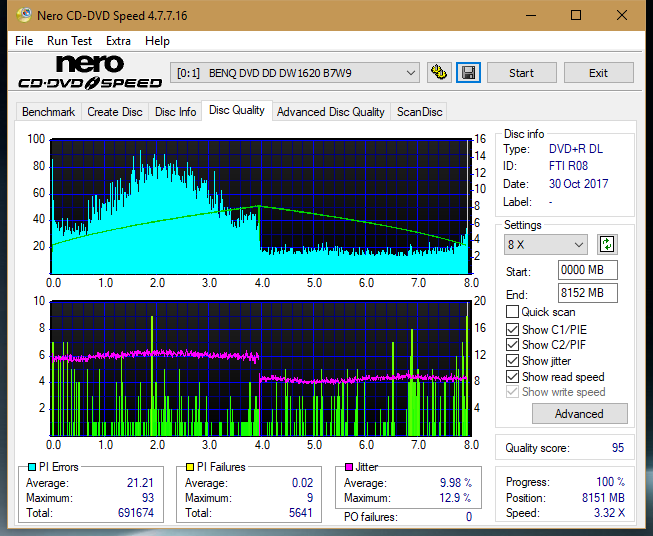The height and width of the screenshot is (536, 653).
Task: Uncheck Show read speed option
Action: 512,376
